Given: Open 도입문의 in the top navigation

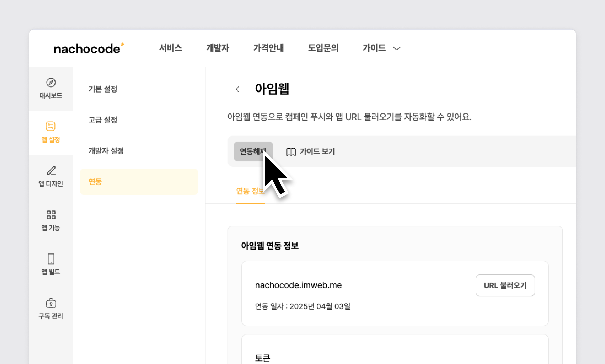Looking at the screenshot, I should (323, 48).
